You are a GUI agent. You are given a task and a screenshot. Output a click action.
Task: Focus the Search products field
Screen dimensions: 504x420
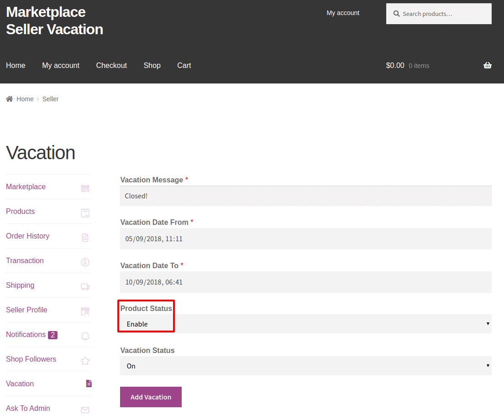click(x=443, y=14)
